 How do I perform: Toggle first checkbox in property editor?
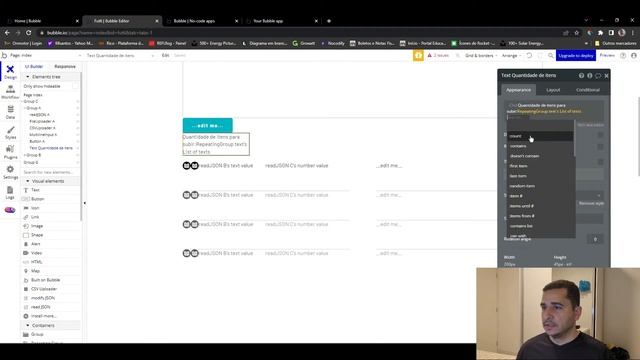click(600, 135)
